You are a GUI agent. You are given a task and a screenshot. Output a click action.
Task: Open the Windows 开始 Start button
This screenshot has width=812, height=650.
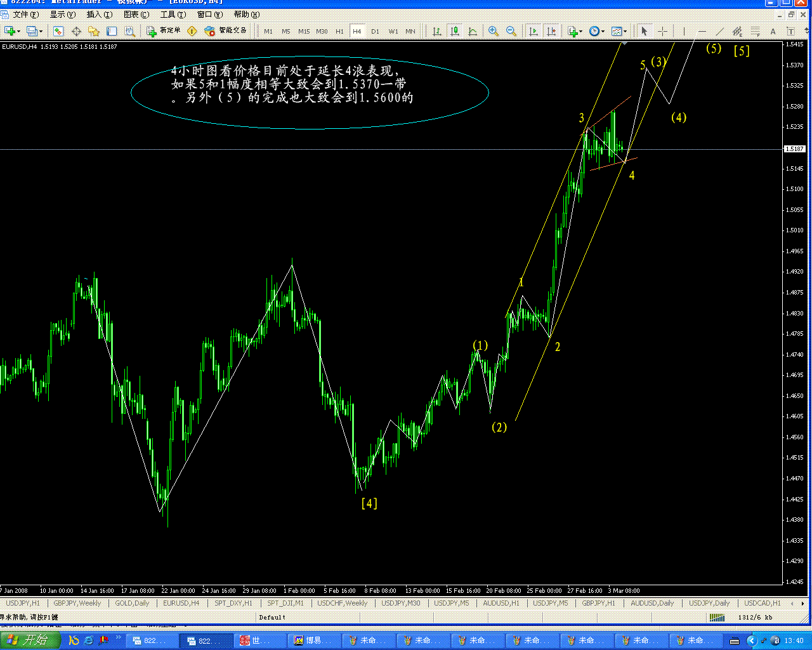coord(30,640)
